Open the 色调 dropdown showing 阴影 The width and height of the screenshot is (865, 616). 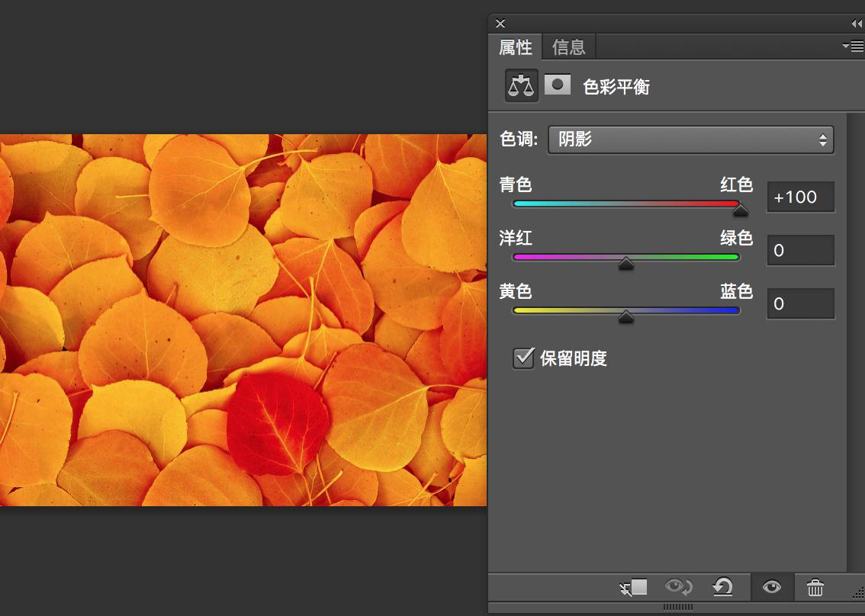pos(690,140)
